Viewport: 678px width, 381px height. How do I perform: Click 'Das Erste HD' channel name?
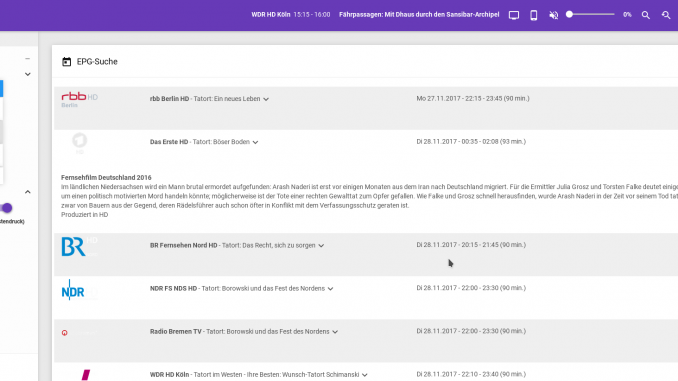[x=169, y=142]
